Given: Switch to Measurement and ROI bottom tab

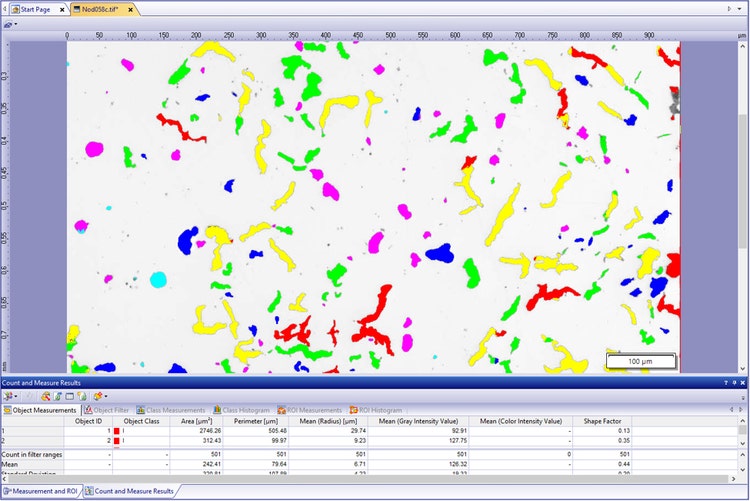Looking at the screenshot, I should [x=43, y=491].
